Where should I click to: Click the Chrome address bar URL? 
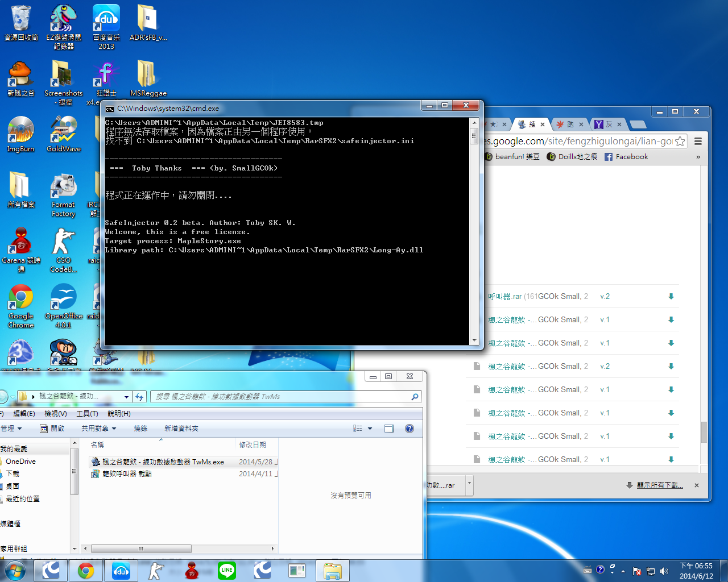tap(577, 141)
